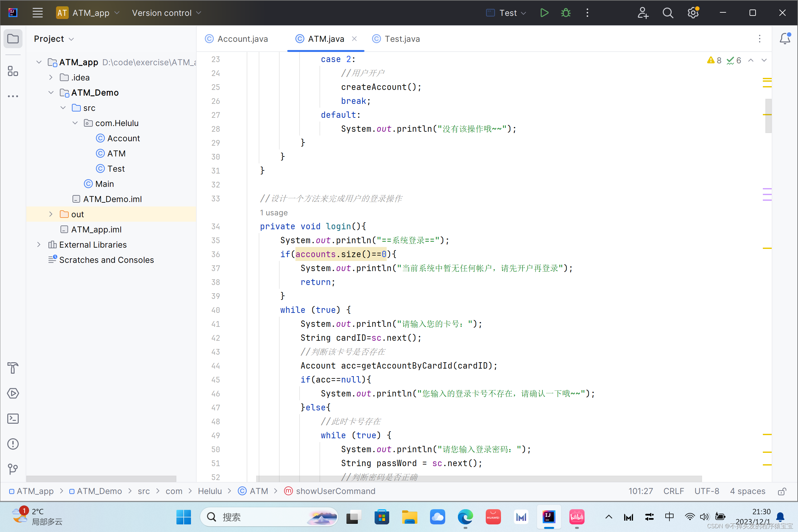Open the Notifications bell panel
798x532 pixels.
[x=784, y=39]
